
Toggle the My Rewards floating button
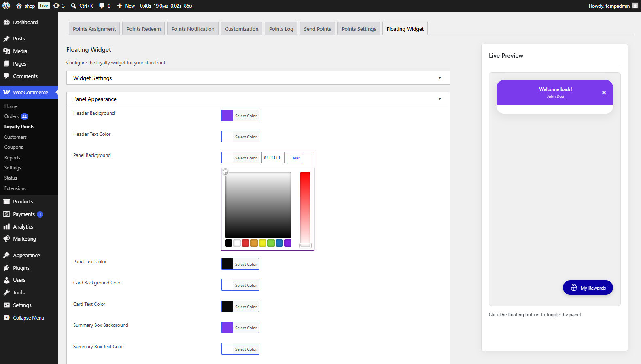point(588,288)
